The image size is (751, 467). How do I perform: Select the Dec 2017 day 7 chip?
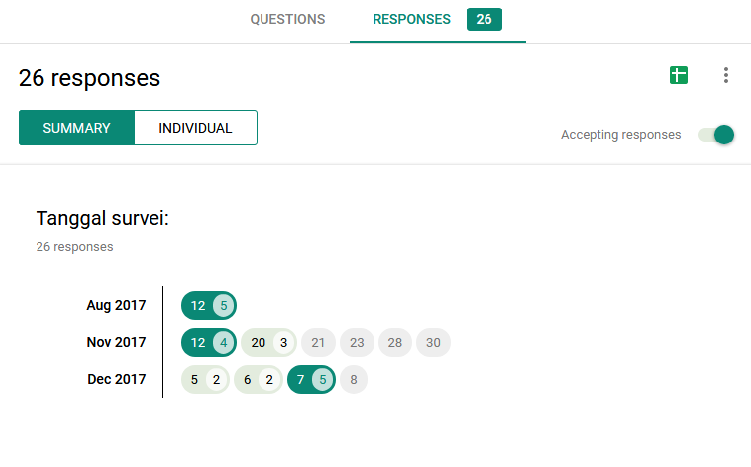click(x=310, y=380)
